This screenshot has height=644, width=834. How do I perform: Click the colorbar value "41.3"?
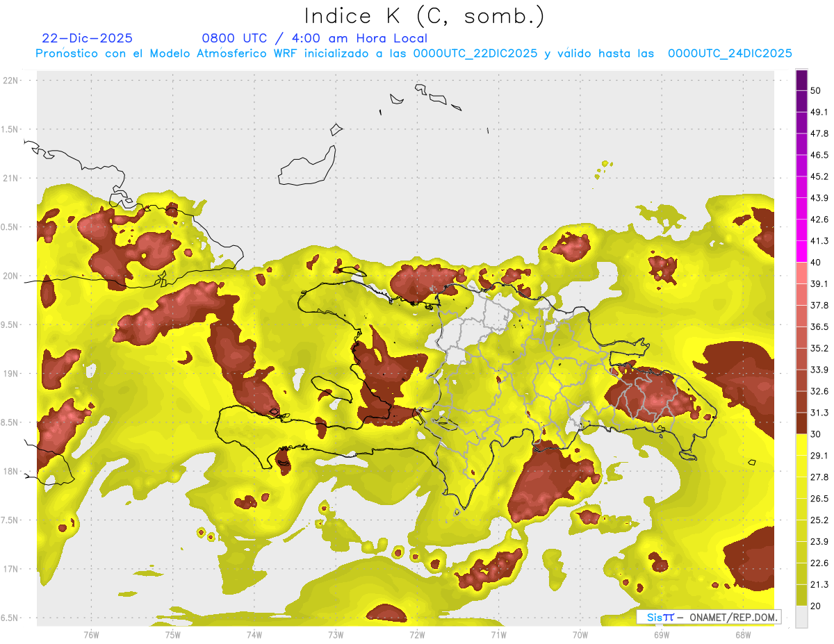pyautogui.click(x=819, y=241)
